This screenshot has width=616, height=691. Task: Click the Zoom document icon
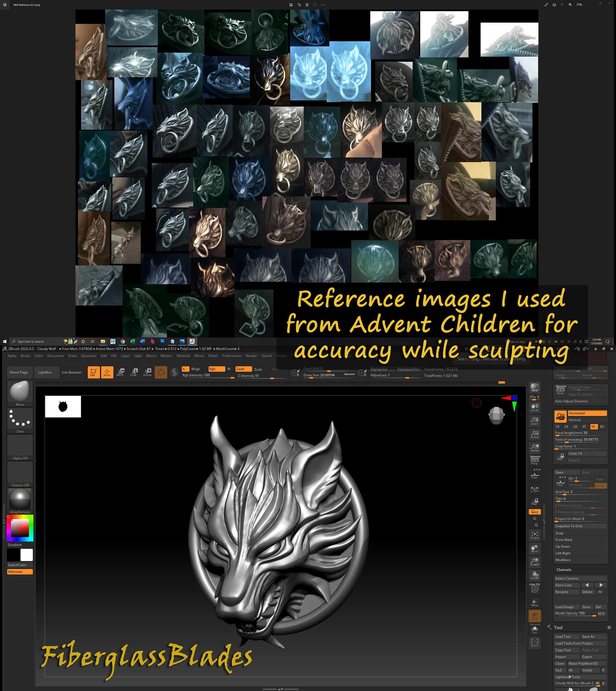pyautogui.click(x=535, y=421)
